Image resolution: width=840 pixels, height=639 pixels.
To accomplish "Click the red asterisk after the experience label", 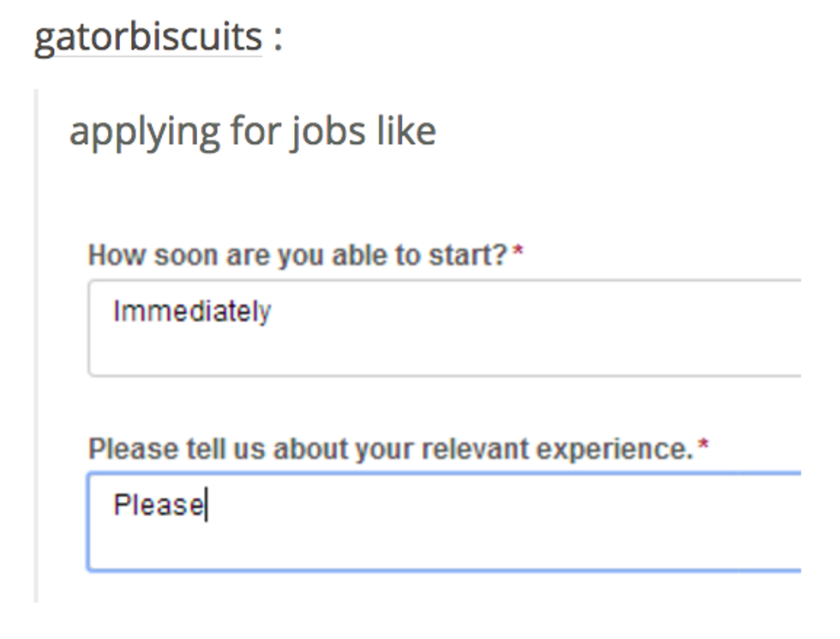I will click(703, 447).
